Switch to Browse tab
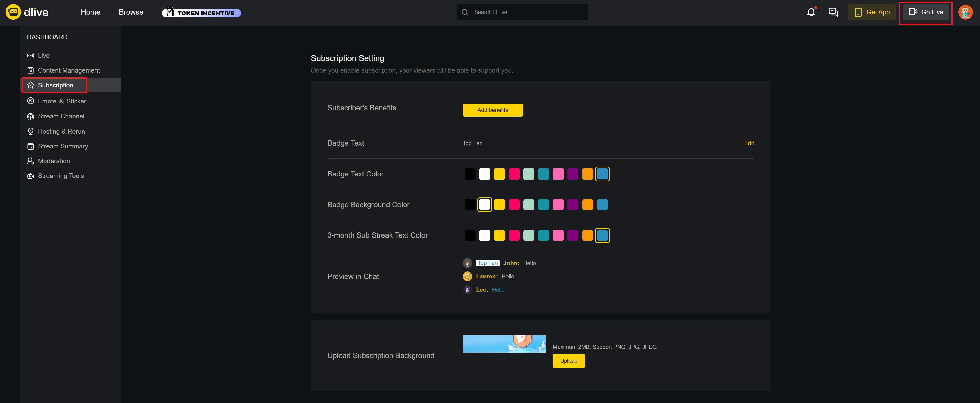Viewport: 980px width, 403px height. coord(131,12)
